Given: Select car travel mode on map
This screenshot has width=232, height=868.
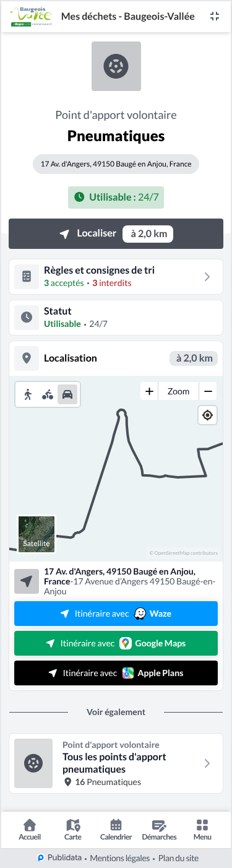Looking at the screenshot, I should 67,394.
